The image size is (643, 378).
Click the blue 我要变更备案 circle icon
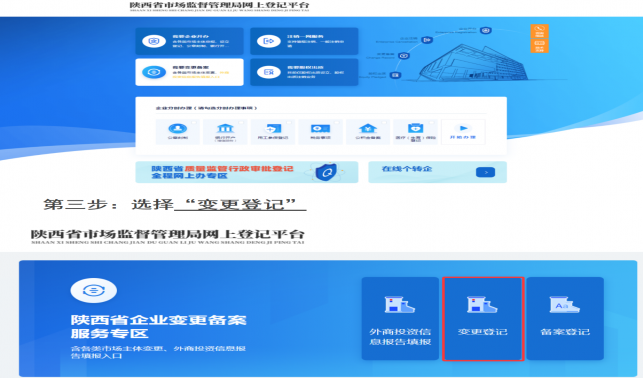pyautogui.click(x=154, y=72)
